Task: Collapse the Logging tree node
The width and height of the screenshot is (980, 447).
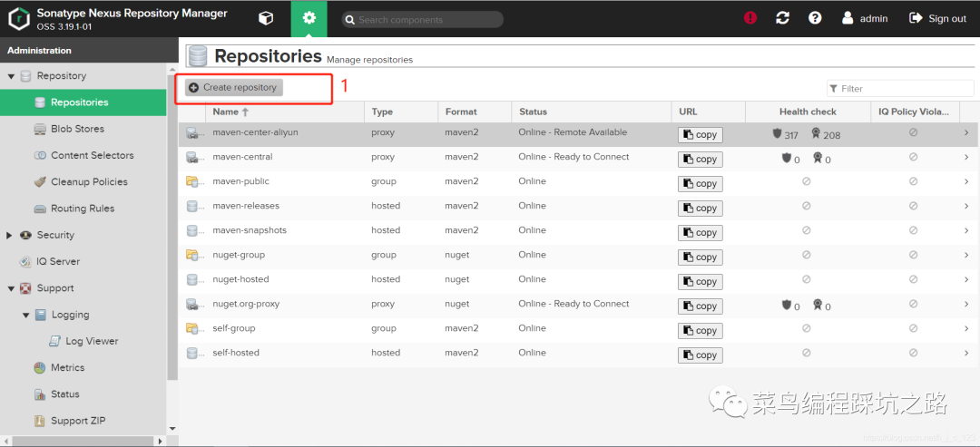Action: click(x=26, y=316)
